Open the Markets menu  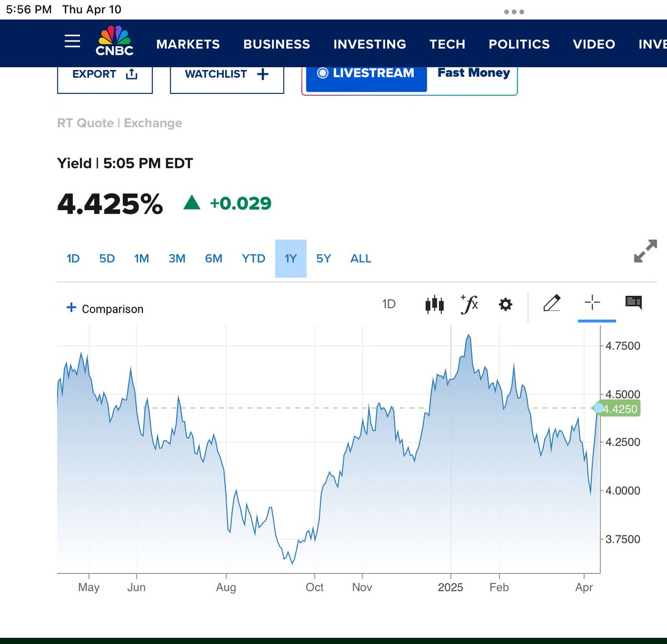188,44
